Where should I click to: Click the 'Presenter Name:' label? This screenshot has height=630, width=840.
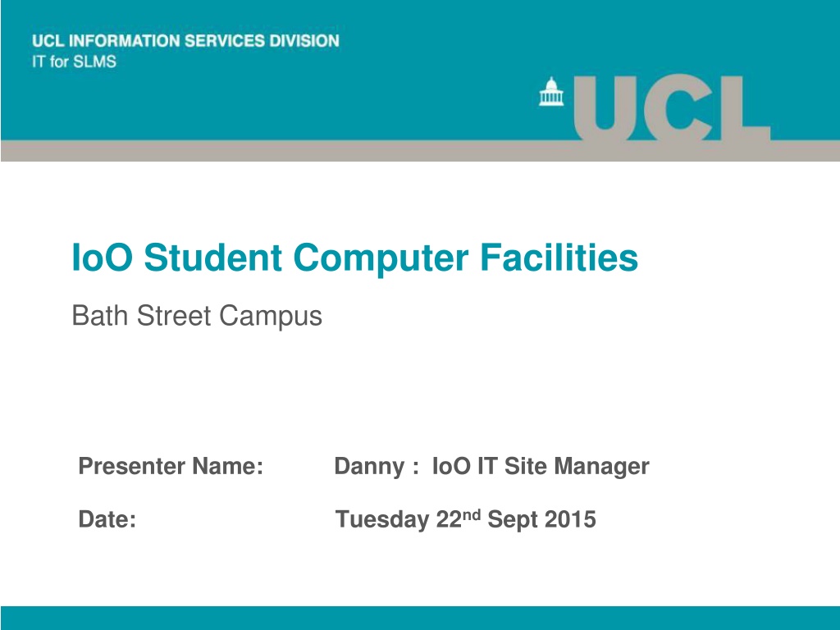[171, 466]
